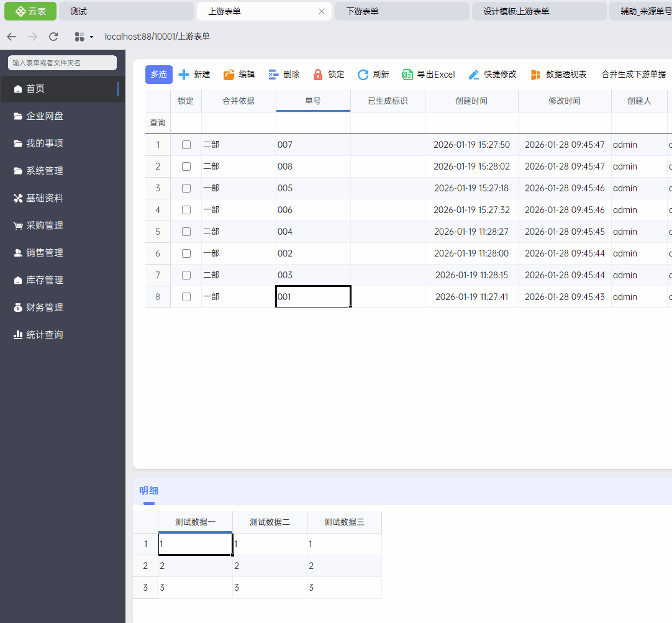This screenshot has height=623, width=672.
Task: Tick the checkbox in row 005
Action: point(186,188)
